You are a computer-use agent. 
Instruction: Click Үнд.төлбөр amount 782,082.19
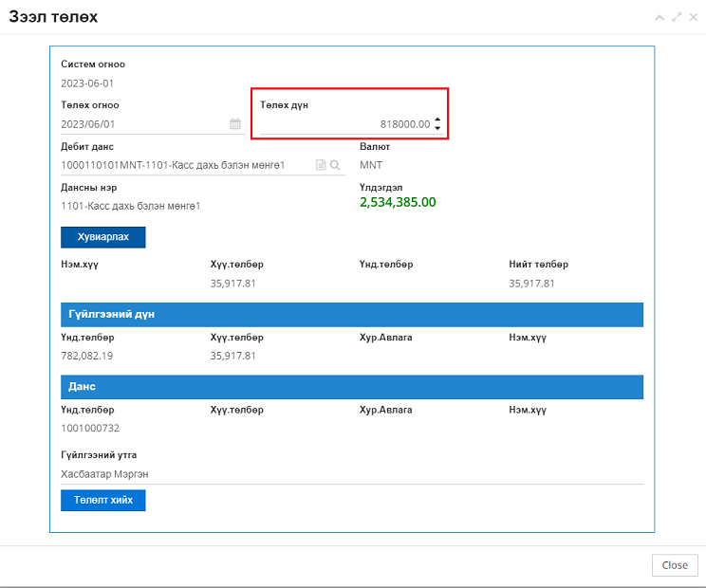point(87,356)
